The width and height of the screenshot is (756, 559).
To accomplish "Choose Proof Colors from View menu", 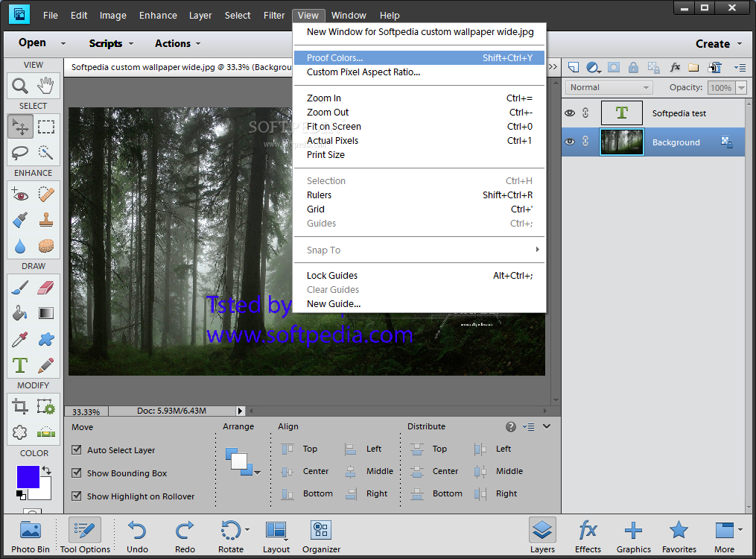I will [x=419, y=58].
